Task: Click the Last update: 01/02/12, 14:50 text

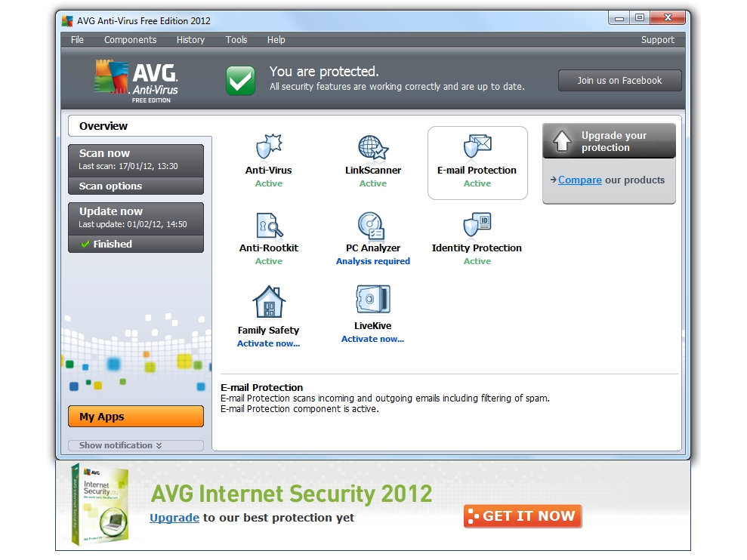Action: (132, 224)
